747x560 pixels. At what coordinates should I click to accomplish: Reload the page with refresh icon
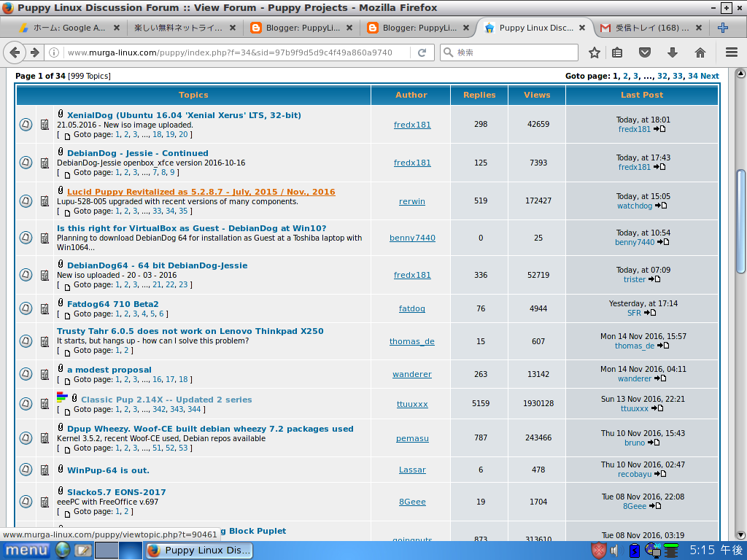pyautogui.click(x=422, y=52)
